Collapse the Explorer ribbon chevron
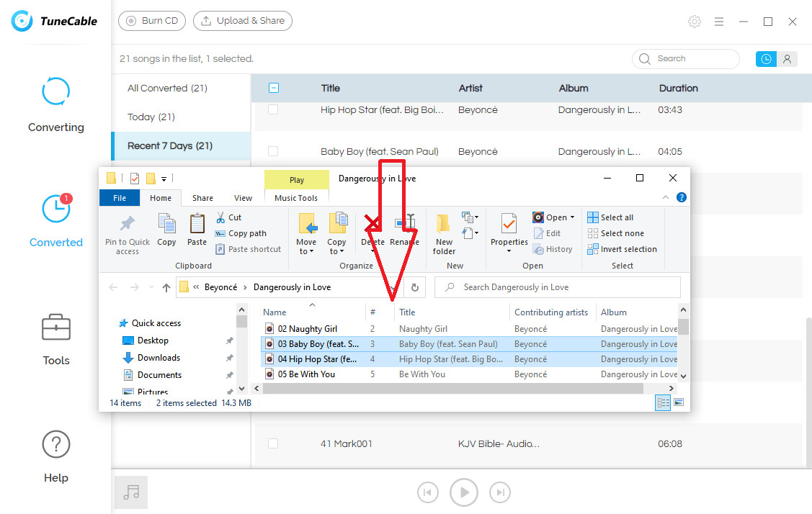This screenshot has height=514, width=812. pos(666,197)
